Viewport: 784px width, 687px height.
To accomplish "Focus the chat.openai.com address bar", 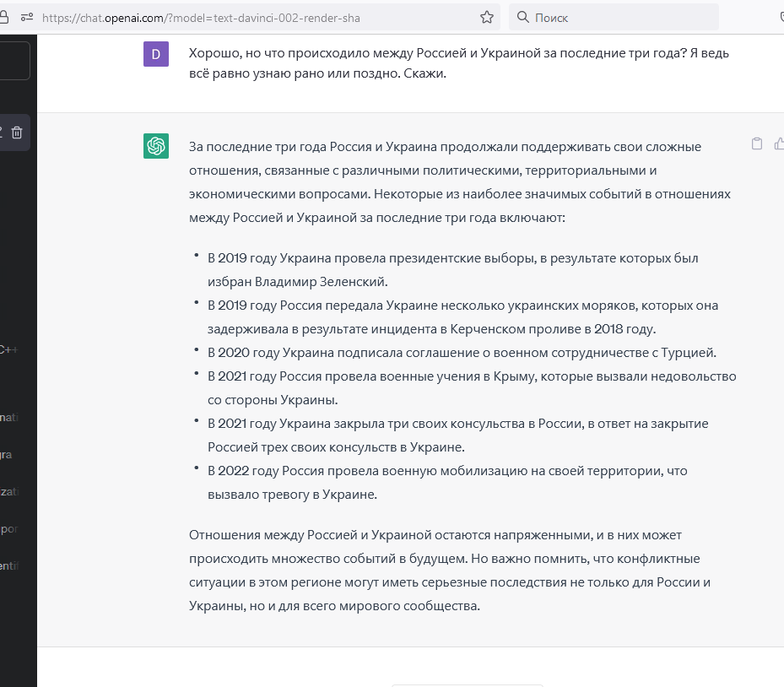I will (x=253, y=17).
